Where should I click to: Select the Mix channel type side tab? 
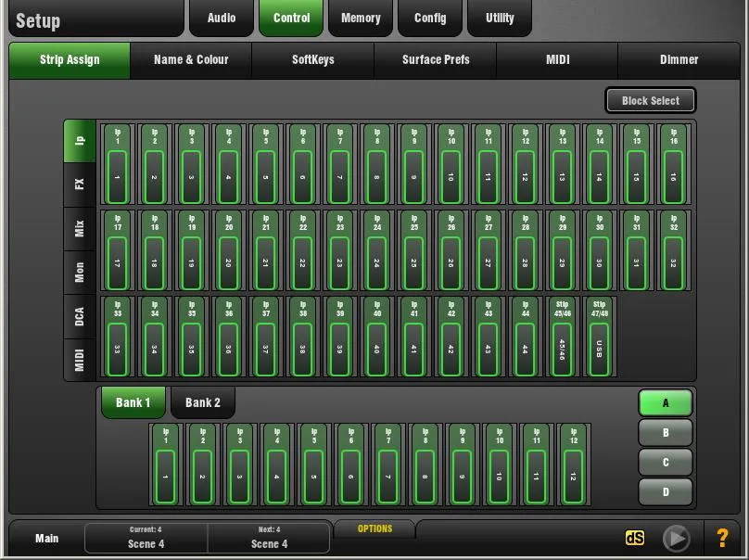coord(80,229)
